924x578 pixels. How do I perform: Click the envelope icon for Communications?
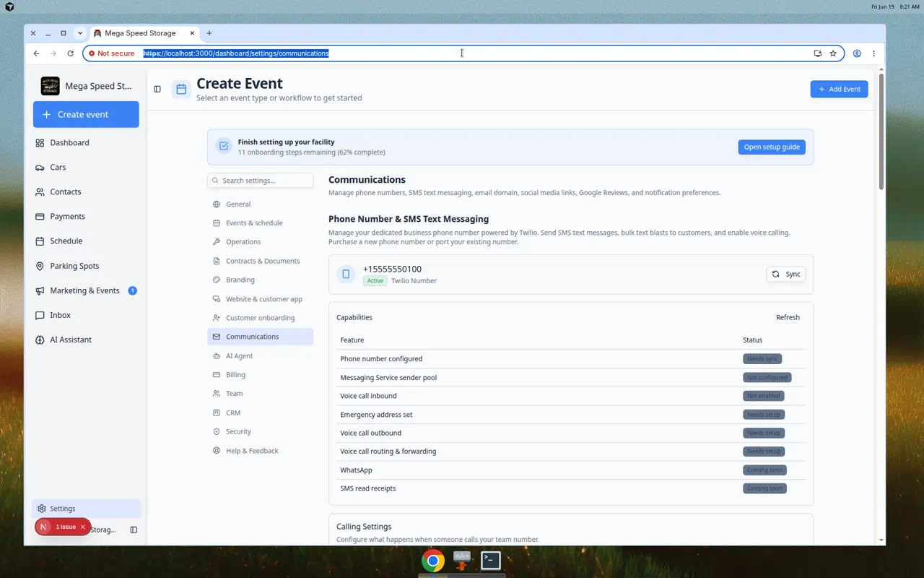[217, 337]
